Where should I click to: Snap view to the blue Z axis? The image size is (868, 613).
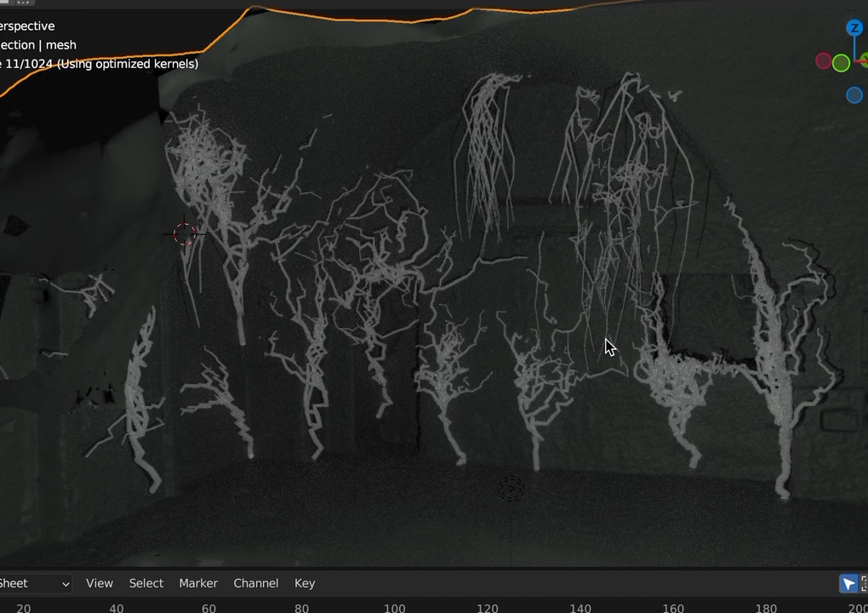[854, 28]
